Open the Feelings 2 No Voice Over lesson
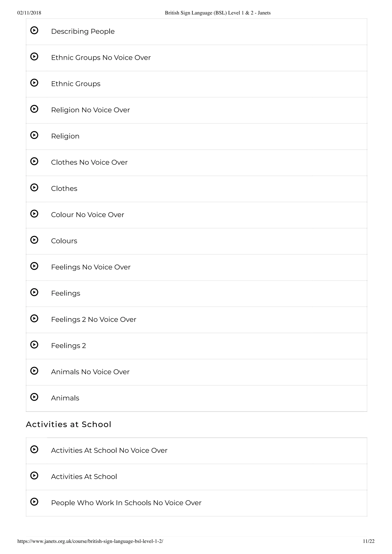The height and width of the screenshot is (554, 392). (x=93, y=320)
